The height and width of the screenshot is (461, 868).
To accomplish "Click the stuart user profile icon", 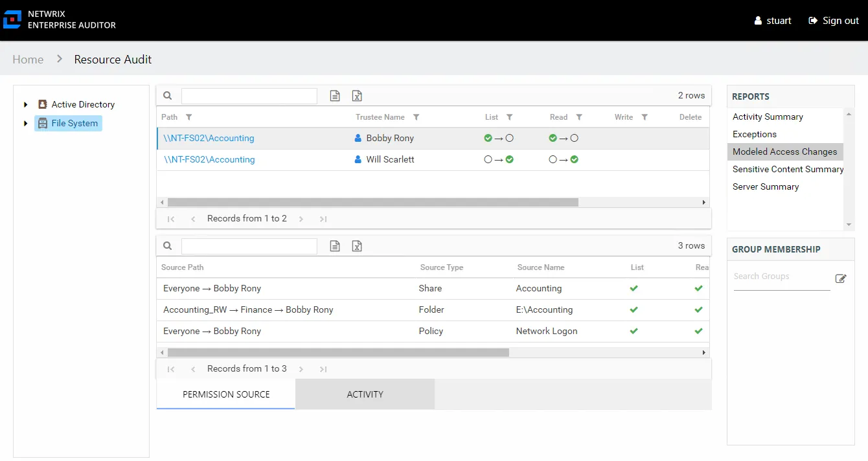I will click(x=759, y=21).
